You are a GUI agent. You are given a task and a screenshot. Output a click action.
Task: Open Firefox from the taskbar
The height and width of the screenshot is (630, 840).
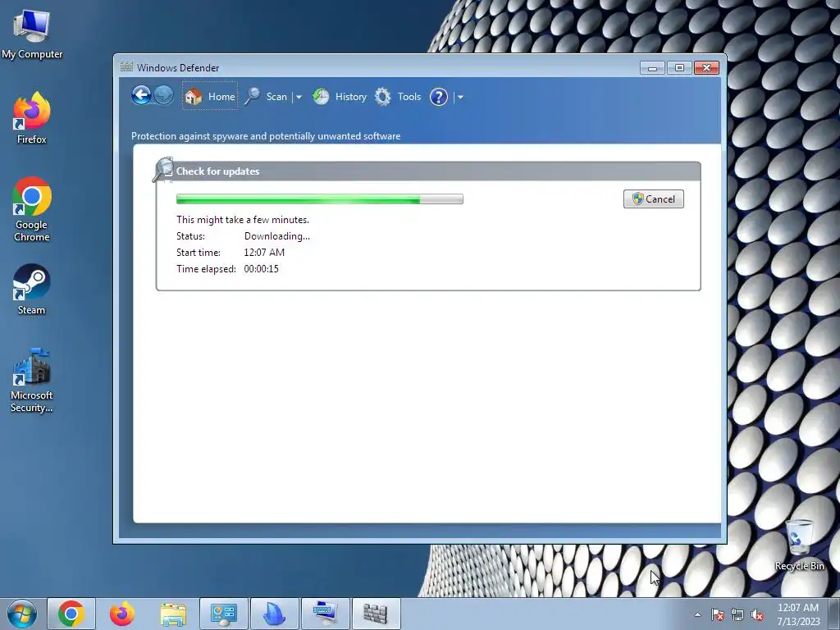pos(122,614)
